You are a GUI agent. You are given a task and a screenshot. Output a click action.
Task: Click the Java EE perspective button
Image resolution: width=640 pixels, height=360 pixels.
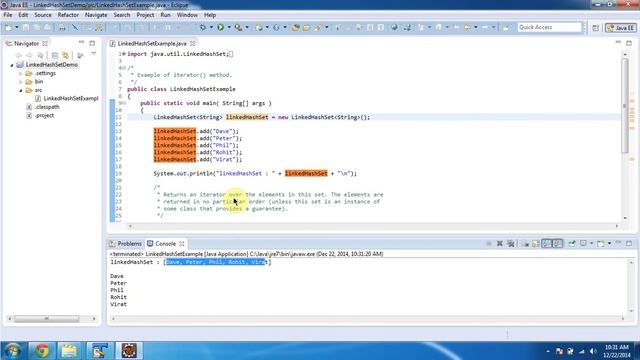tap(620, 28)
